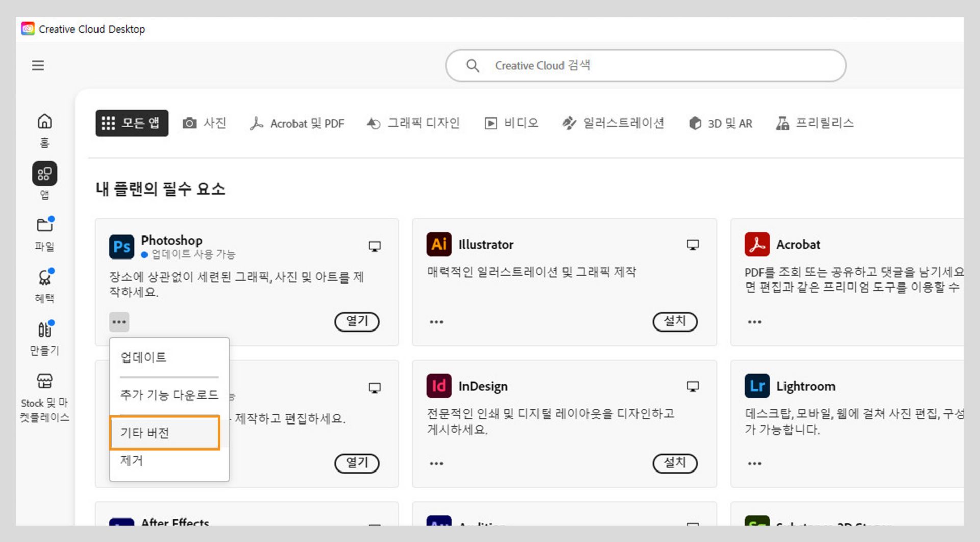Open Lightroom's three-dot more options menu
The height and width of the screenshot is (542, 980).
click(x=754, y=463)
